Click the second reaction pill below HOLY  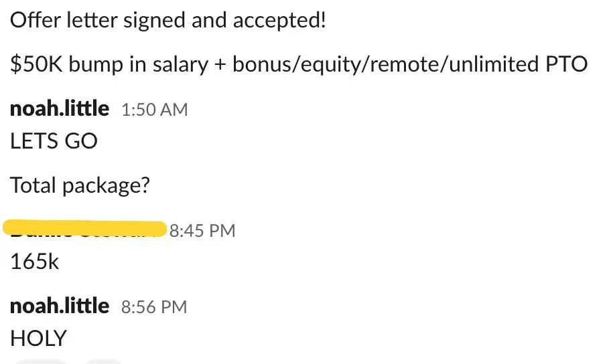tap(104, 361)
